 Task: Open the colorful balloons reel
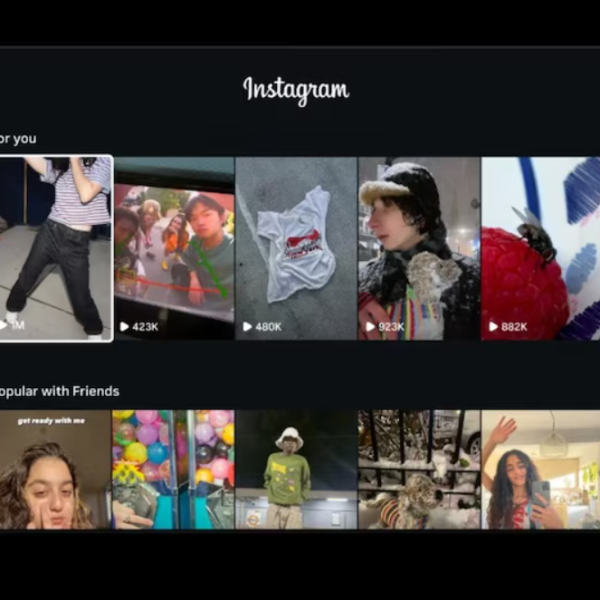173,470
